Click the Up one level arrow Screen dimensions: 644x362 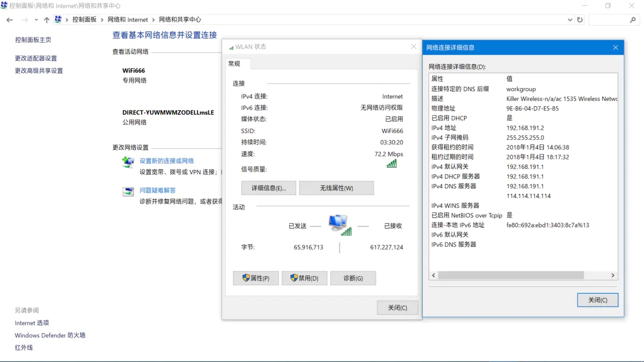point(47,20)
